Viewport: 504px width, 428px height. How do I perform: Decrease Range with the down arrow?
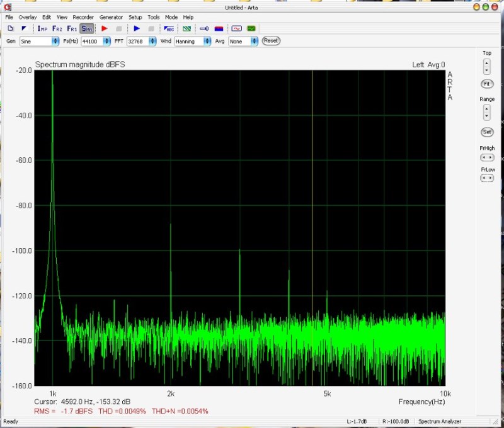tap(486, 116)
